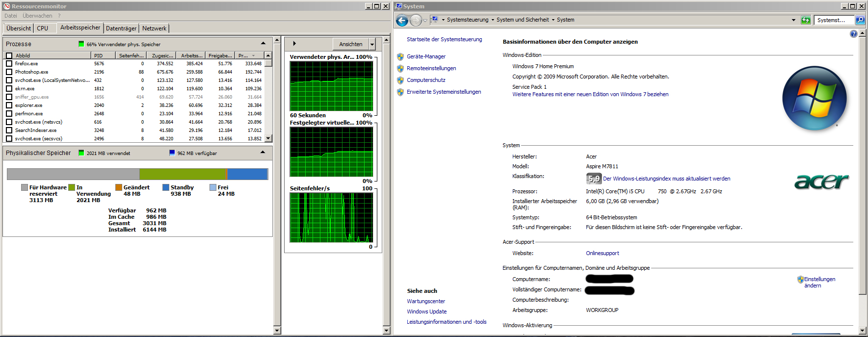Open the ? help menu in Ressourcenmonitor
Image resolution: width=868 pixels, height=337 pixels.
click(x=59, y=16)
